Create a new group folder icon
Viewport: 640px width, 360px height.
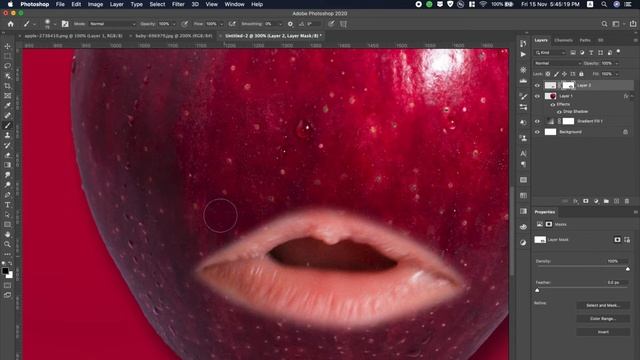(606, 201)
